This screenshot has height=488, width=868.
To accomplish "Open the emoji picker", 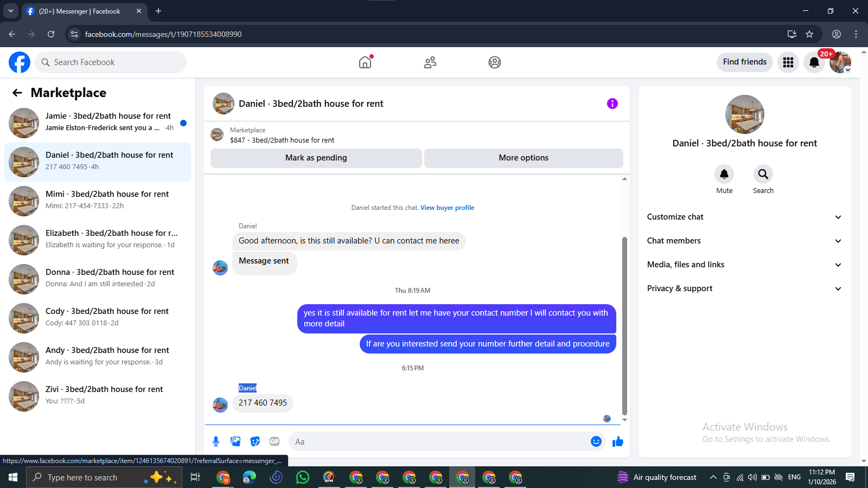I will tap(596, 441).
